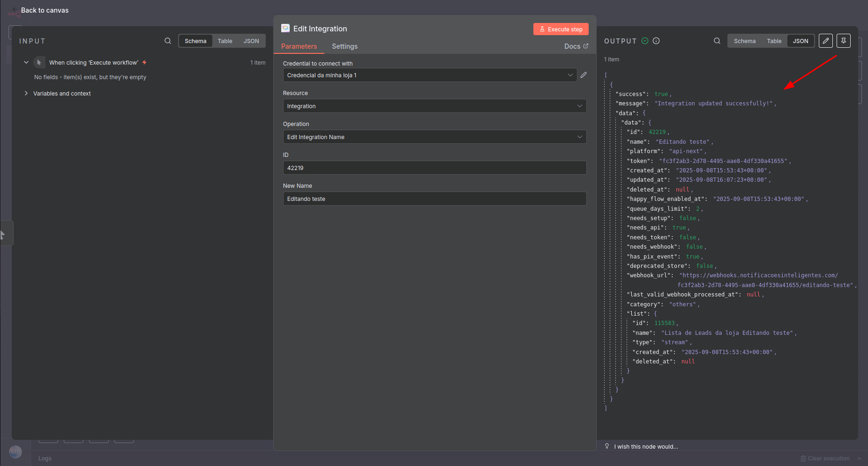The width and height of the screenshot is (868, 466).
Task: Pin the output data
Action: coord(844,41)
